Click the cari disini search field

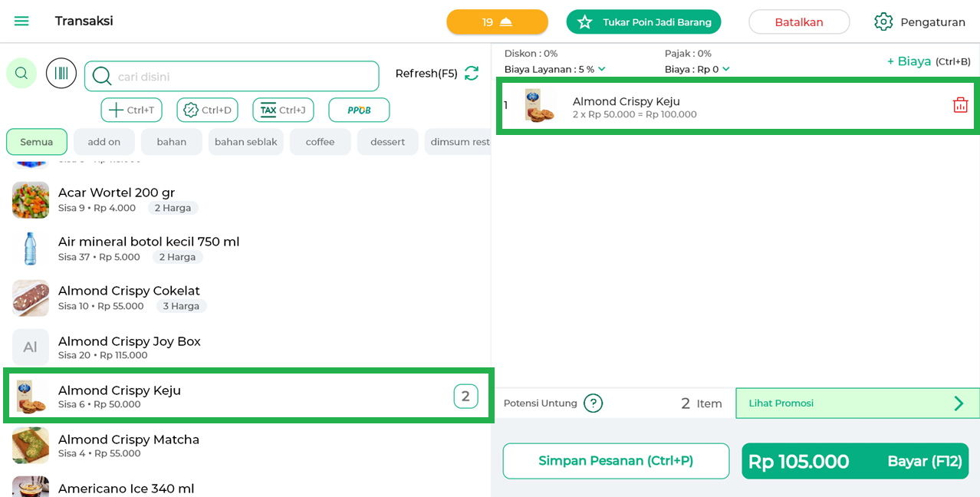coord(245,77)
